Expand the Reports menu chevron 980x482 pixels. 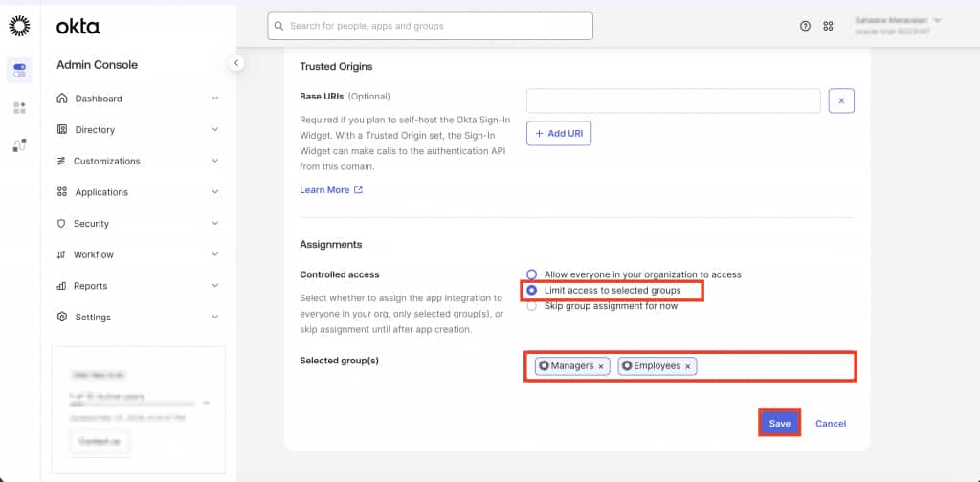[215, 286]
